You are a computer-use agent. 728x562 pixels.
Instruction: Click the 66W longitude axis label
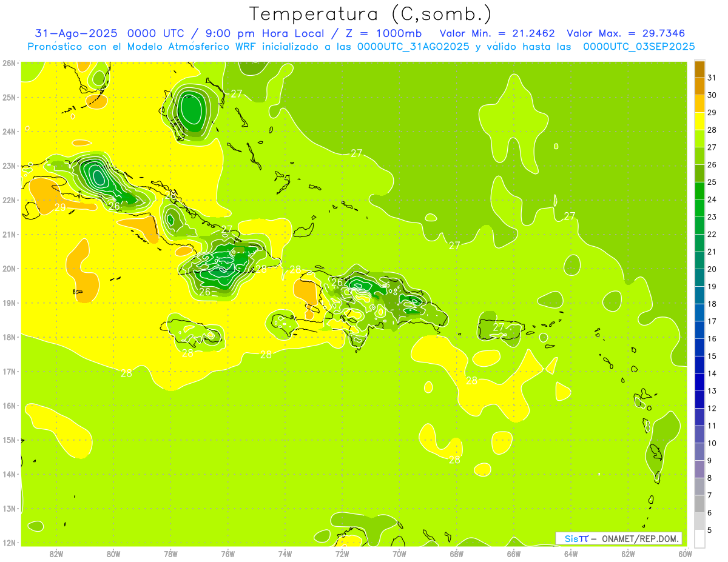514,553
